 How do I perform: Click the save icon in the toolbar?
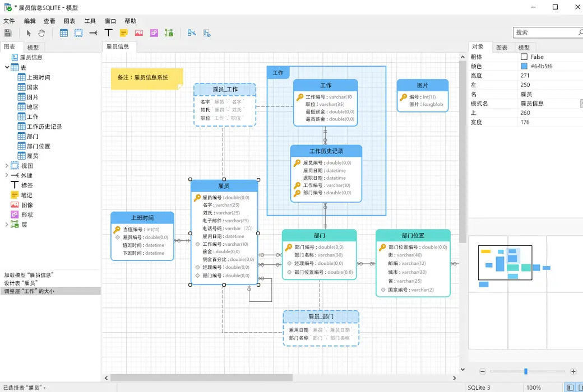click(x=8, y=32)
